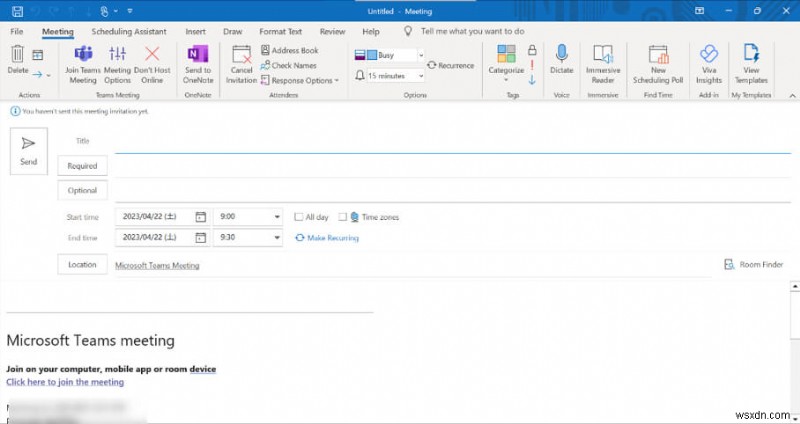
Task: Click Cancel Invitation icon
Action: (241, 54)
